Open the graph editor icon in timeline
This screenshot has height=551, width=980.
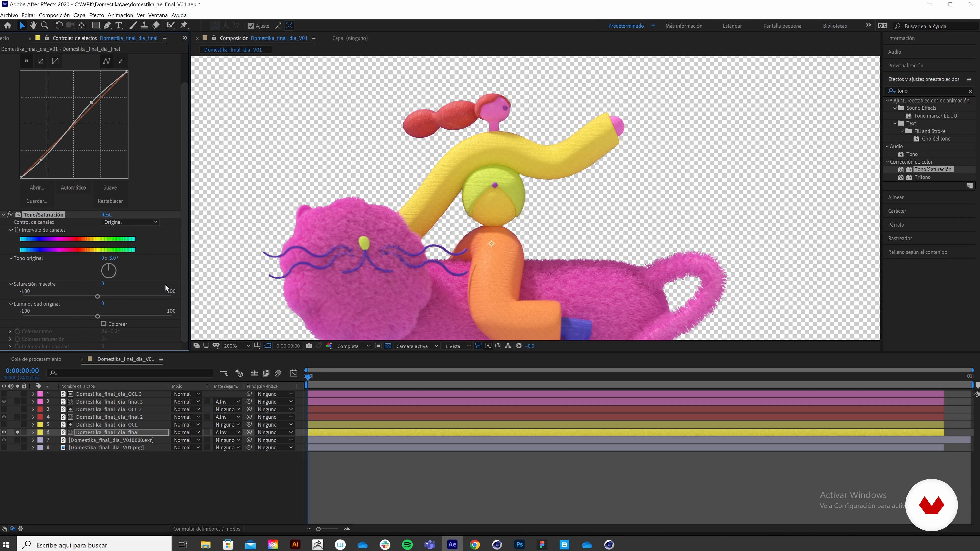pos(293,373)
